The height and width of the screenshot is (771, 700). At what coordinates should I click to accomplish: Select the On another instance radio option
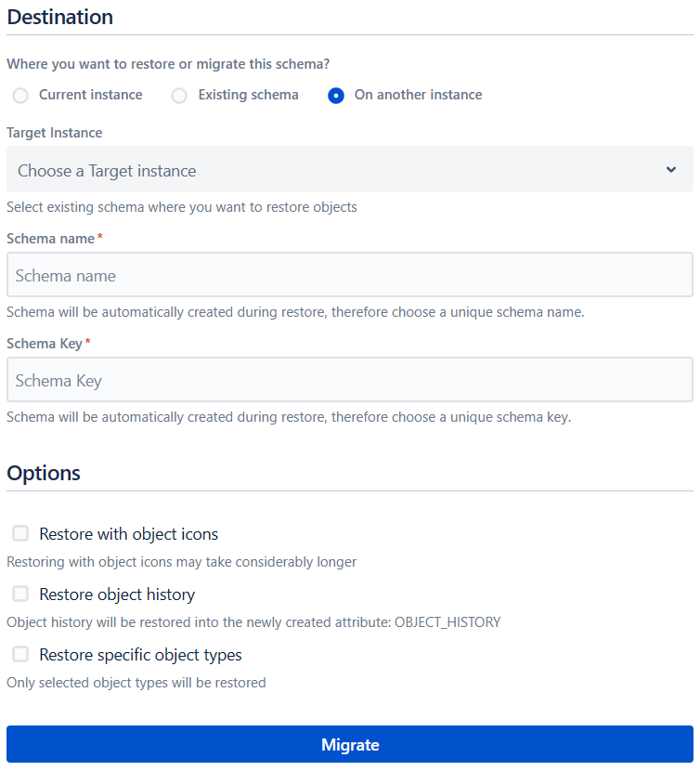click(336, 96)
